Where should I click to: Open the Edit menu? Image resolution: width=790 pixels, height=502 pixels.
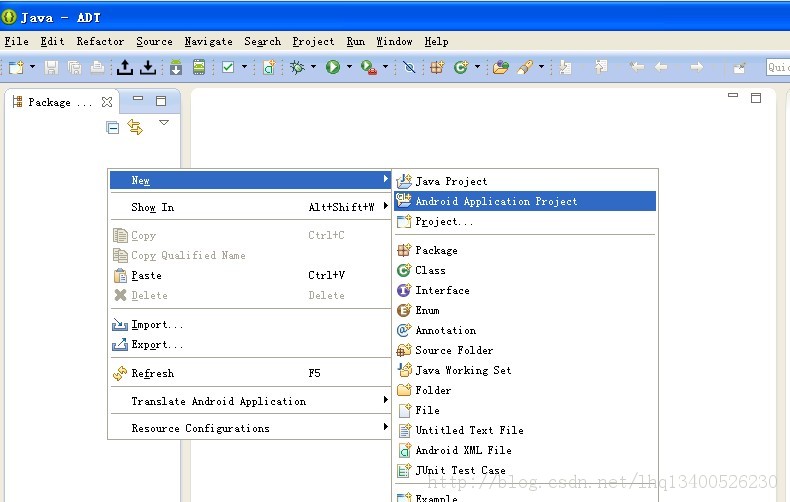[x=52, y=41]
